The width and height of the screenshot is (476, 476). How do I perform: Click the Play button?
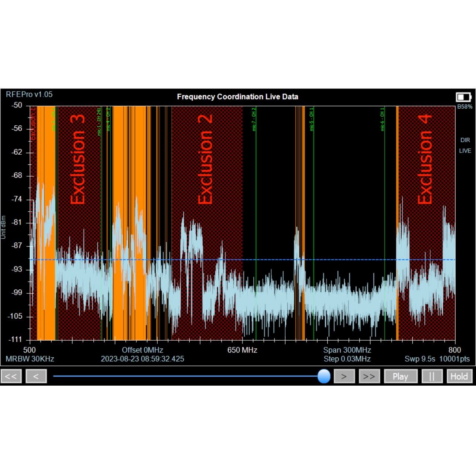click(401, 376)
